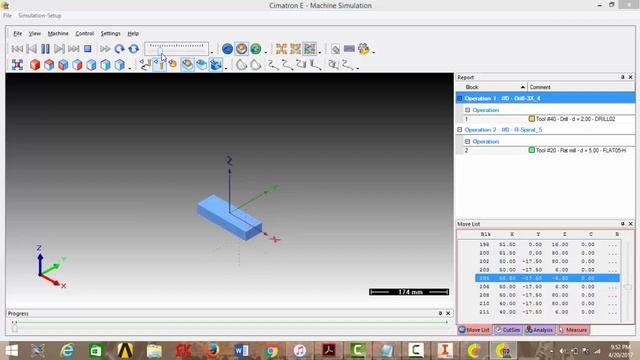Click the second gray droplet-shaped icon
The height and width of the screenshot is (360, 640).
tap(256, 65)
